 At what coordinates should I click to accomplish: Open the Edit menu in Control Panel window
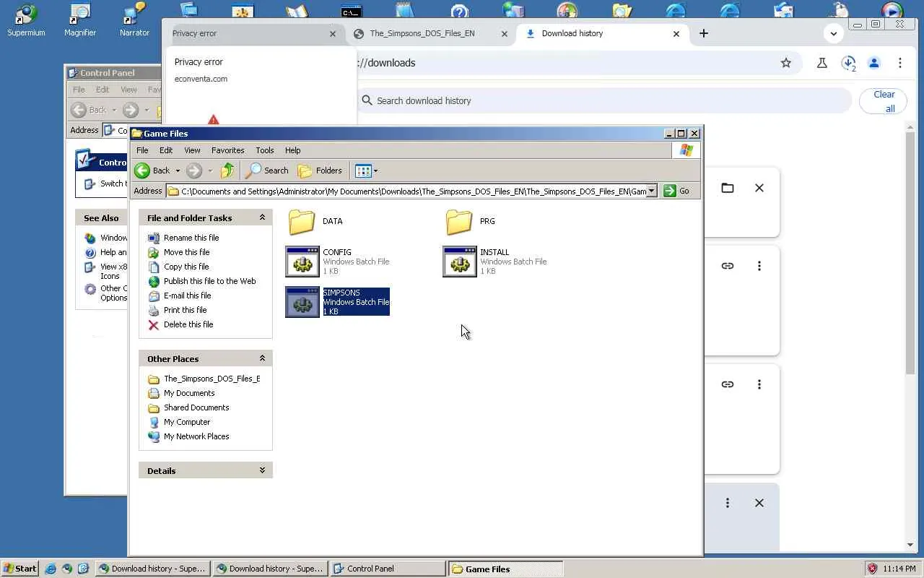coord(103,90)
